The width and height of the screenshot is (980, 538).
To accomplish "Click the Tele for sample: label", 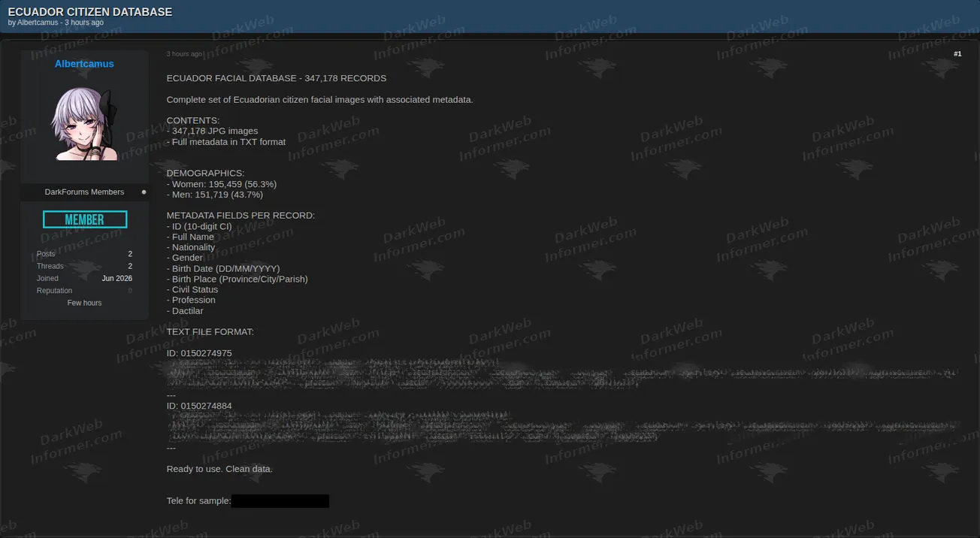I will coord(198,500).
